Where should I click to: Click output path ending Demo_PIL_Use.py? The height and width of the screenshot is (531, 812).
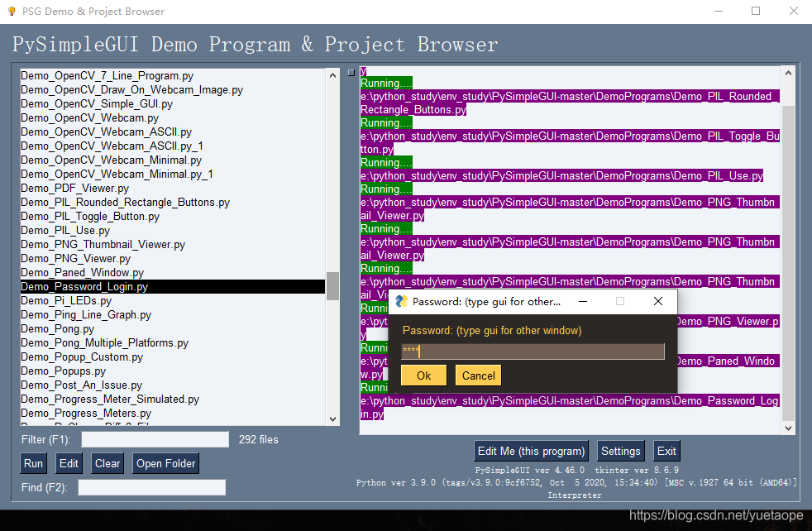[562, 175]
